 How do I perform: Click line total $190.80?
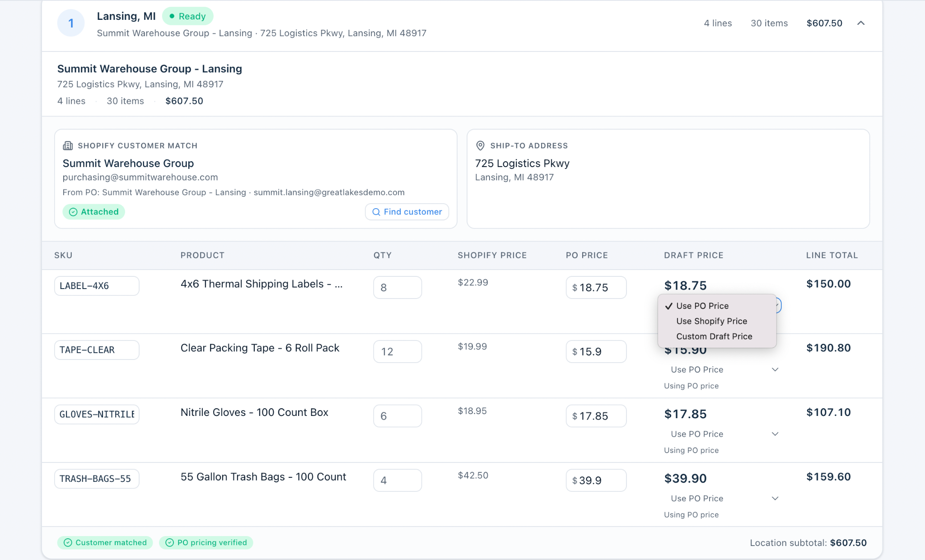(828, 348)
